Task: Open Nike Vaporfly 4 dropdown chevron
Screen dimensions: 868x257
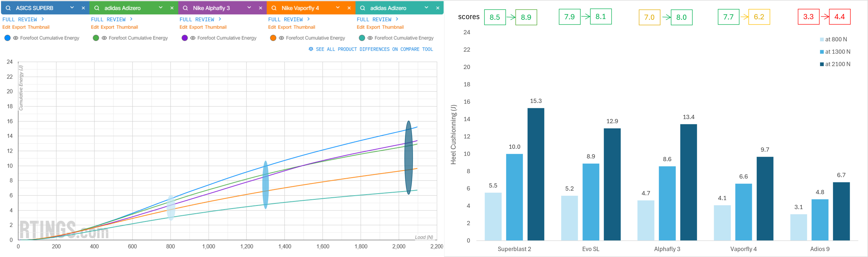Action: coord(338,7)
